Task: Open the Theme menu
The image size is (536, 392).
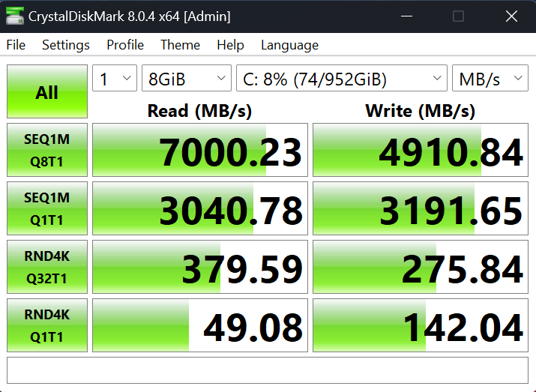Action: pos(180,45)
